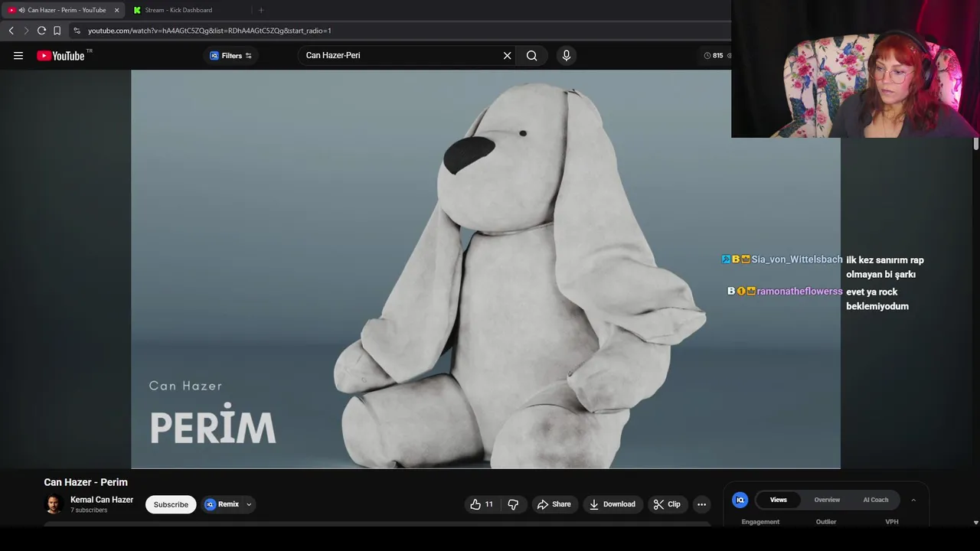Viewport: 980px width, 551px height.
Task: Go to YouTube home via logo
Action: click(60, 55)
